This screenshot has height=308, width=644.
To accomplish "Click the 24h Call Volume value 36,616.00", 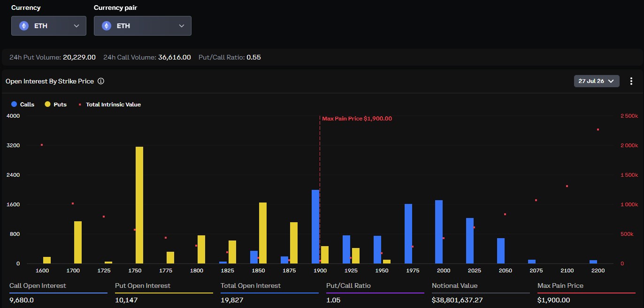I will [x=175, y=57].
